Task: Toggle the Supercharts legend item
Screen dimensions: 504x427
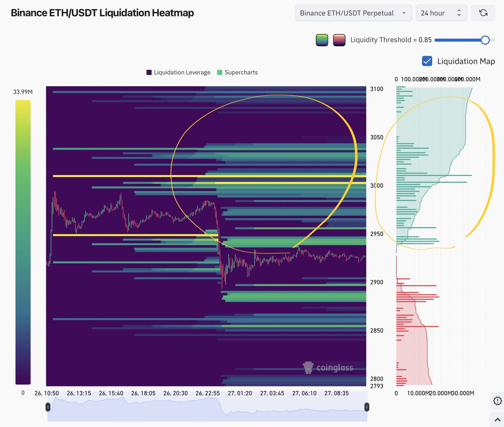Action: 237,72
